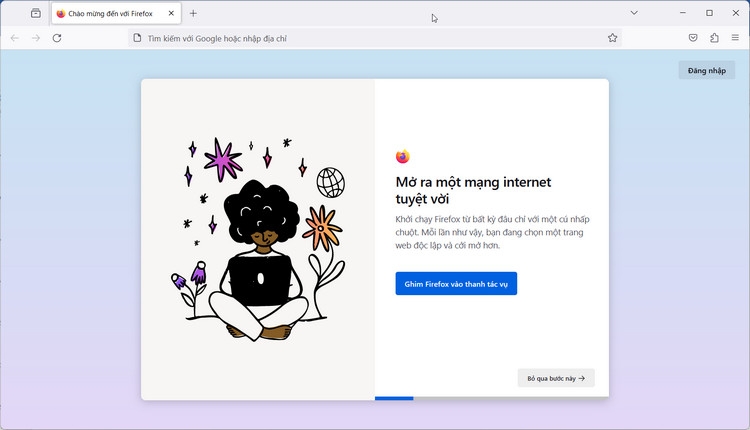Skip with "Bỏ qua bước này" button

556,378
